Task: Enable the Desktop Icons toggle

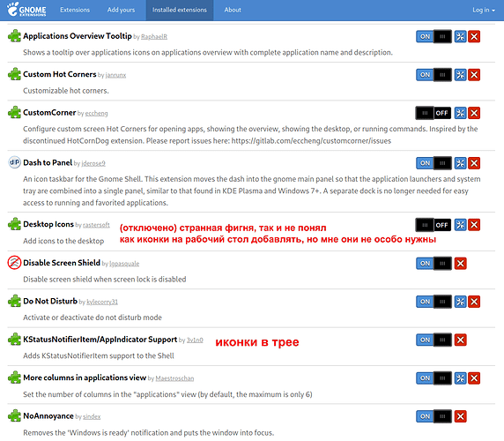Action: (x=434, y=225)
